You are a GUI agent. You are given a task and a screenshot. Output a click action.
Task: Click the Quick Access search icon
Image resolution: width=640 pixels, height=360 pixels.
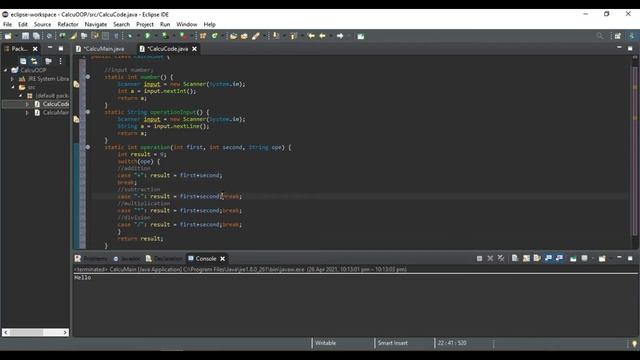[600, 36]
